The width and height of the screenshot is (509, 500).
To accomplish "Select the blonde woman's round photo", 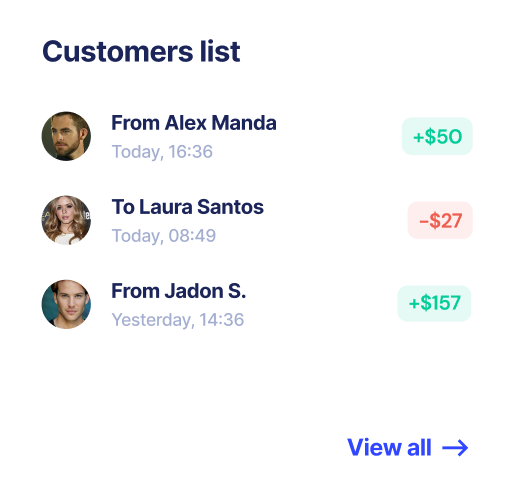I will tap(66, 220).
